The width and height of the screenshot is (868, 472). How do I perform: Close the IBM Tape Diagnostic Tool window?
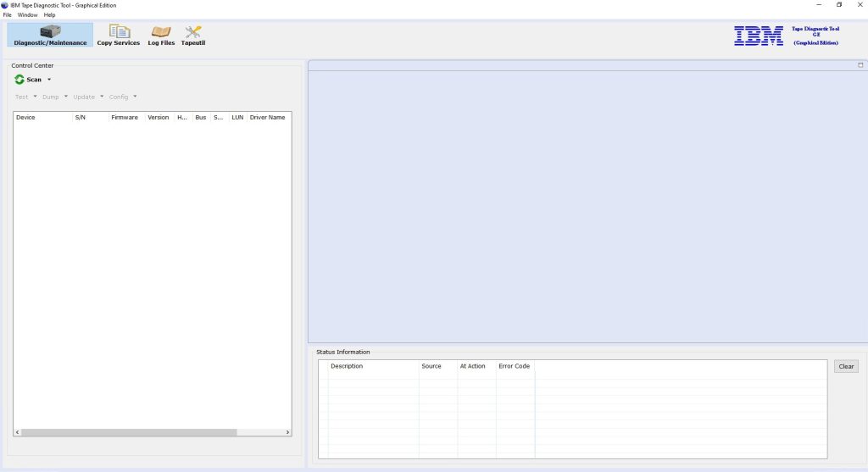coord(860,4)
